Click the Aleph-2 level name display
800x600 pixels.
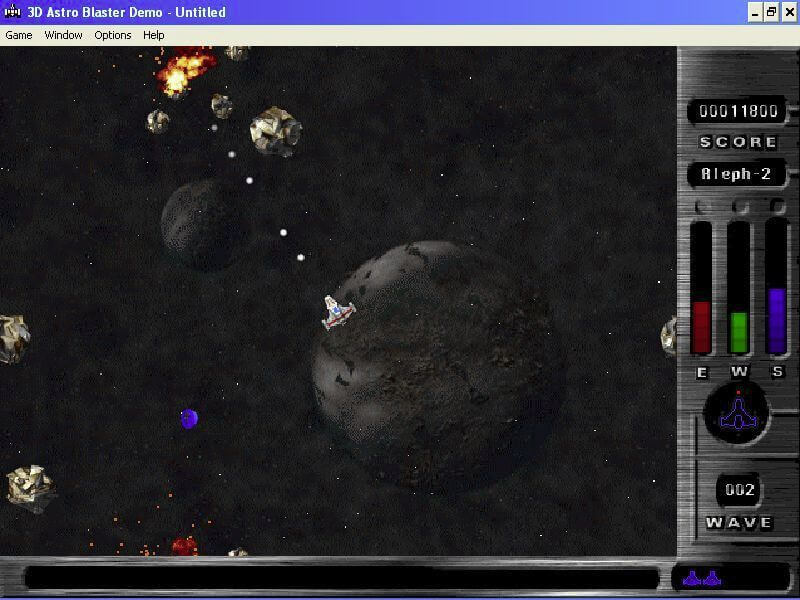[x=736, y=174]
